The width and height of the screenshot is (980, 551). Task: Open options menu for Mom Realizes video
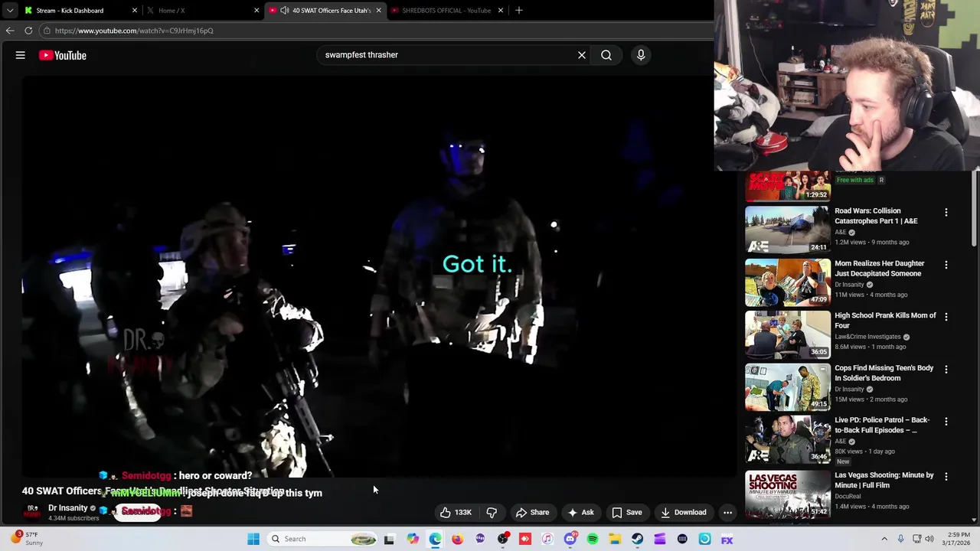point(946,265)
